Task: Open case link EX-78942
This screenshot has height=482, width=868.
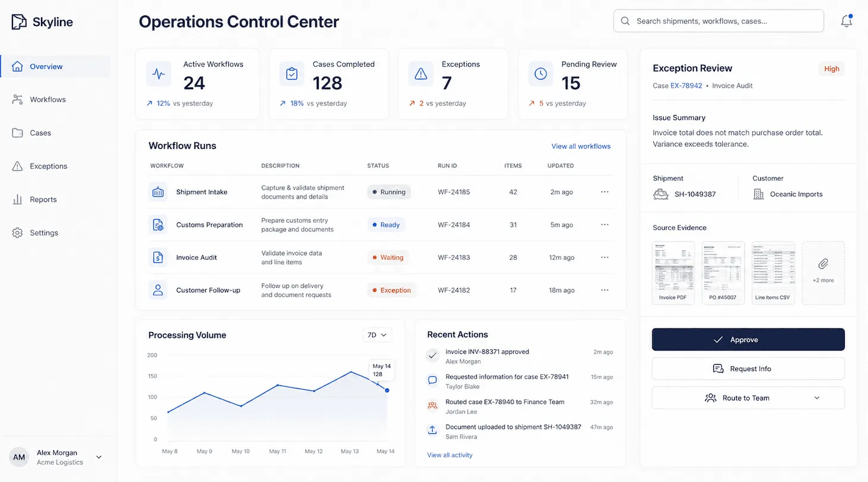Action: 686,86
